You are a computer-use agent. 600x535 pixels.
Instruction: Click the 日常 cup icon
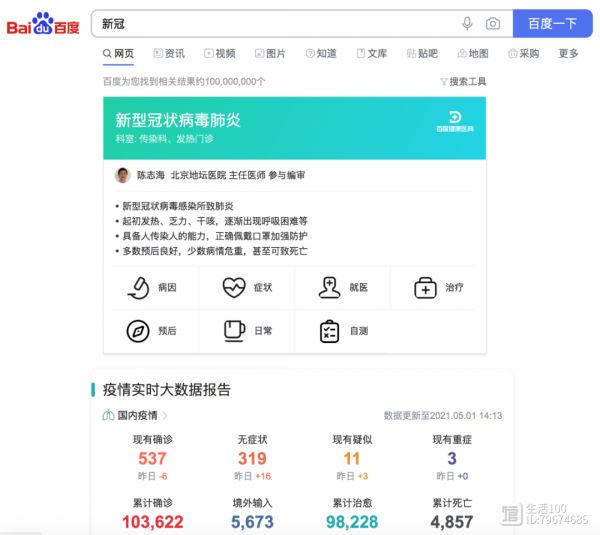coord(234,331)
